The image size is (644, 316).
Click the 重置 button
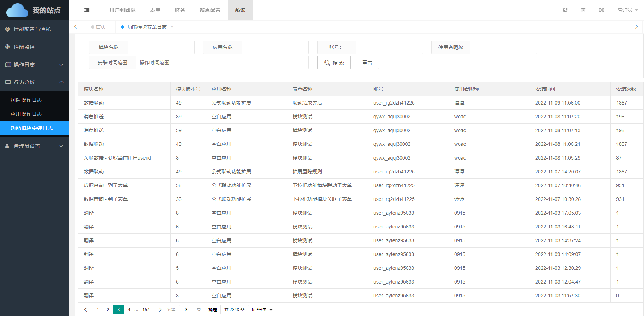(367, 62)
